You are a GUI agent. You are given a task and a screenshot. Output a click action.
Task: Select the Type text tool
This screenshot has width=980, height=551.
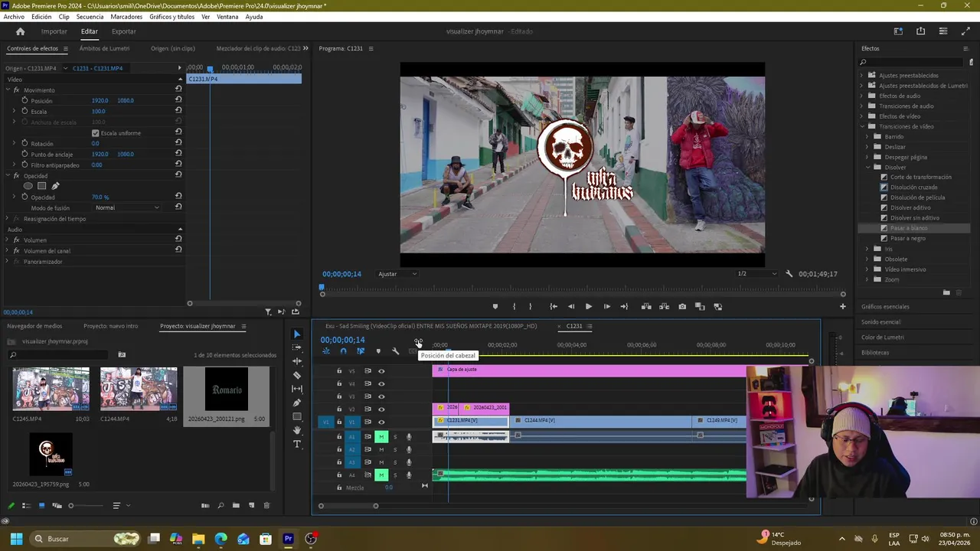pyautogui.click(x=297, y=444)
